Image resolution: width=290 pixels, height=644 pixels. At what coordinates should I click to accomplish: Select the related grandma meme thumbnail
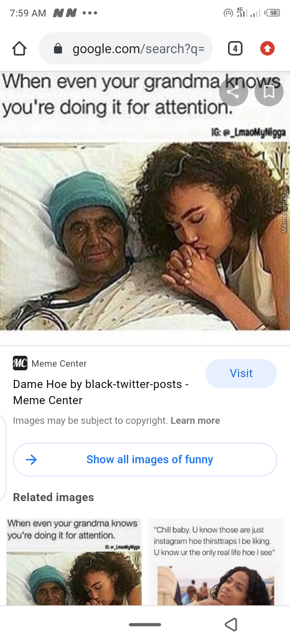click(x=74, y=562)
